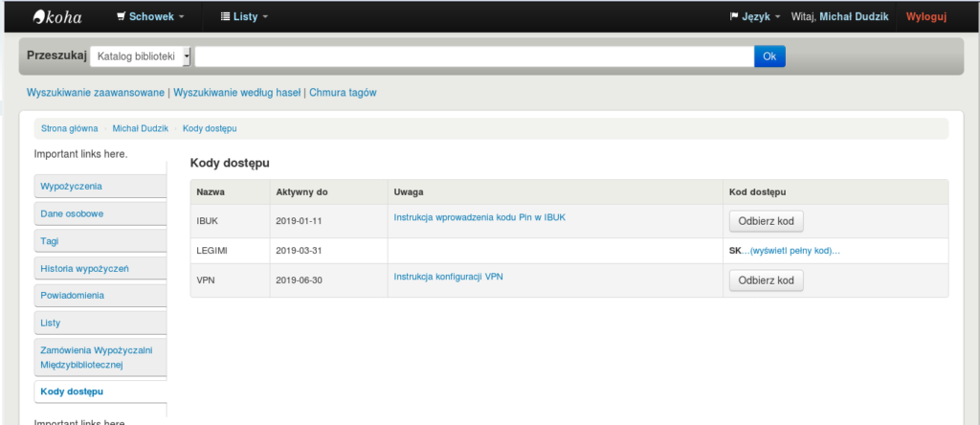Viewport: 980px width, 425px height.
Task: Click Odbierz kod button for IBUK
Action: (x=766, y=221)
